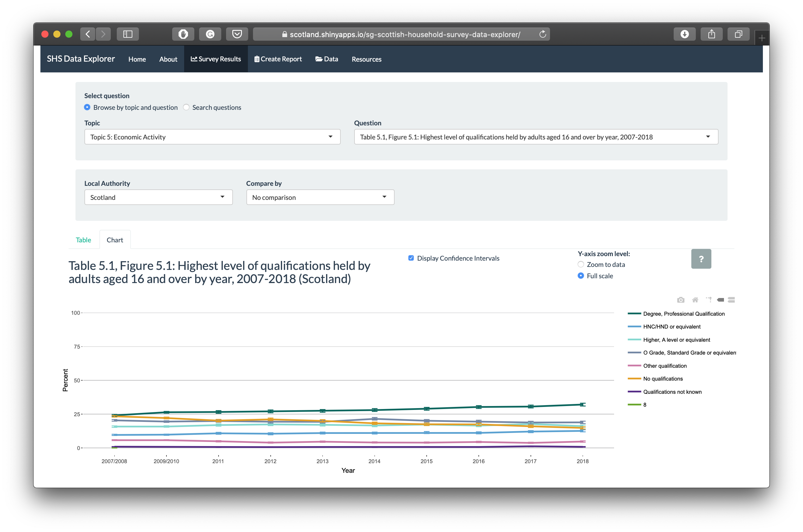
Task: Toggle No qualifications legend swatch
Action: tap(634, 379)
